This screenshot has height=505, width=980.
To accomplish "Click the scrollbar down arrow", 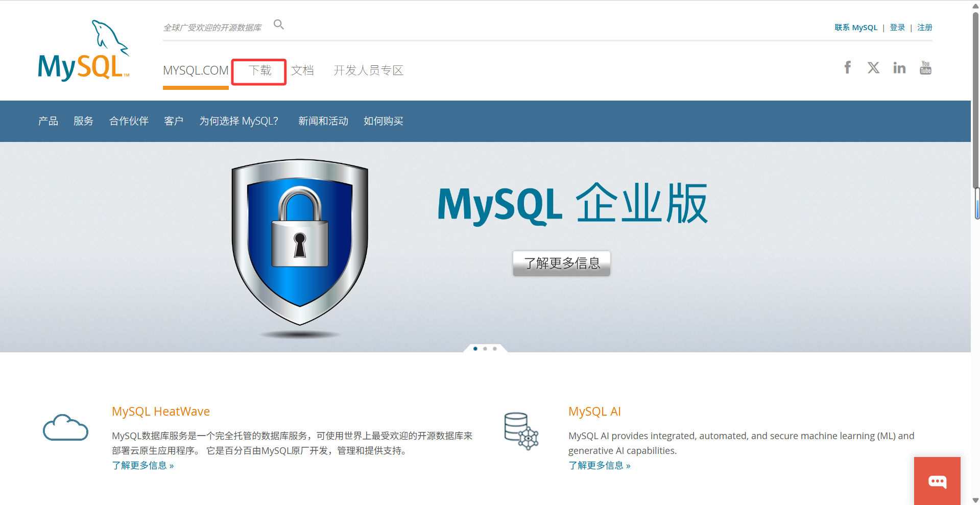I will [x=976, y=500].
